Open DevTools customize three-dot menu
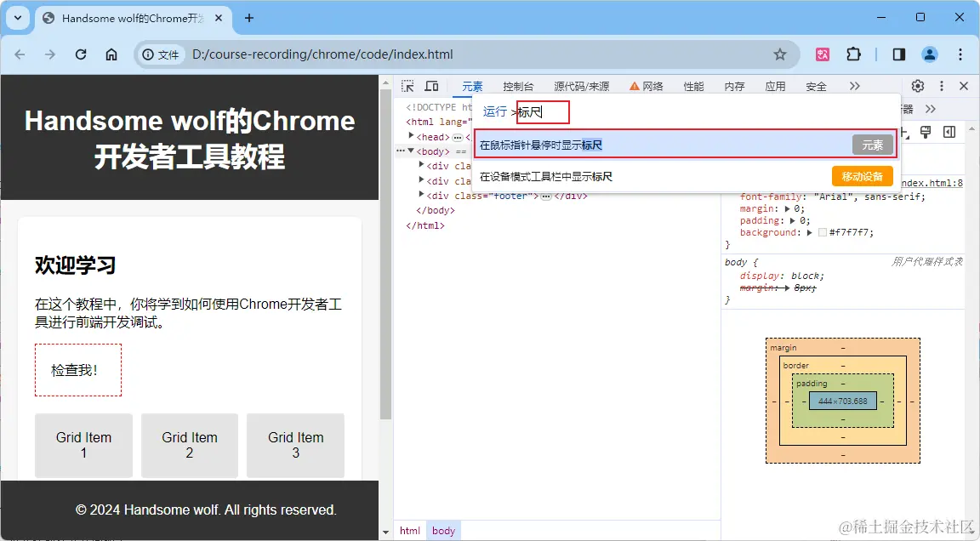Screen dimensions: 980x541 click(941, 86)
